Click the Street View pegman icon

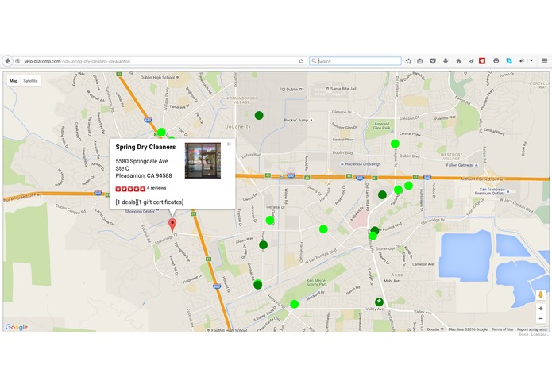pos(541,294)
